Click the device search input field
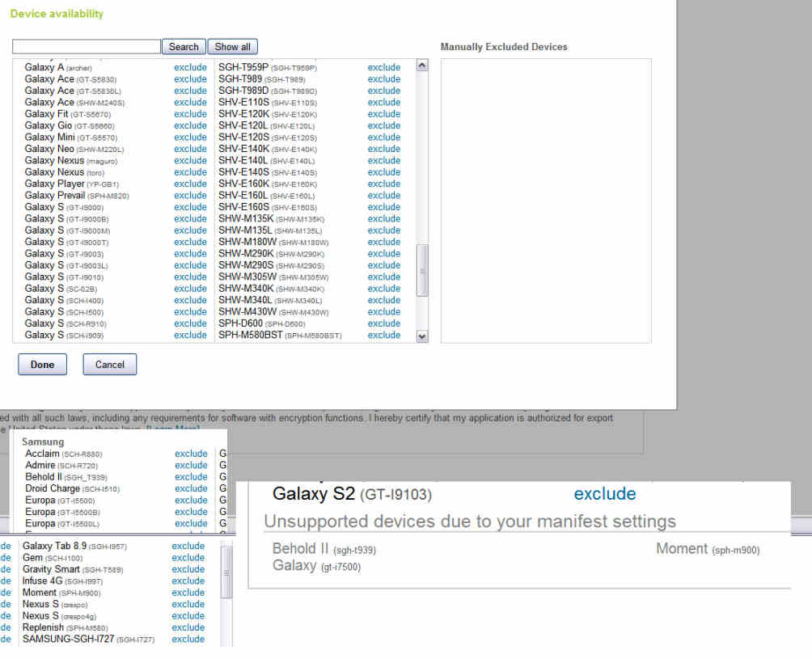812x659 pixels. pos(87,47)
